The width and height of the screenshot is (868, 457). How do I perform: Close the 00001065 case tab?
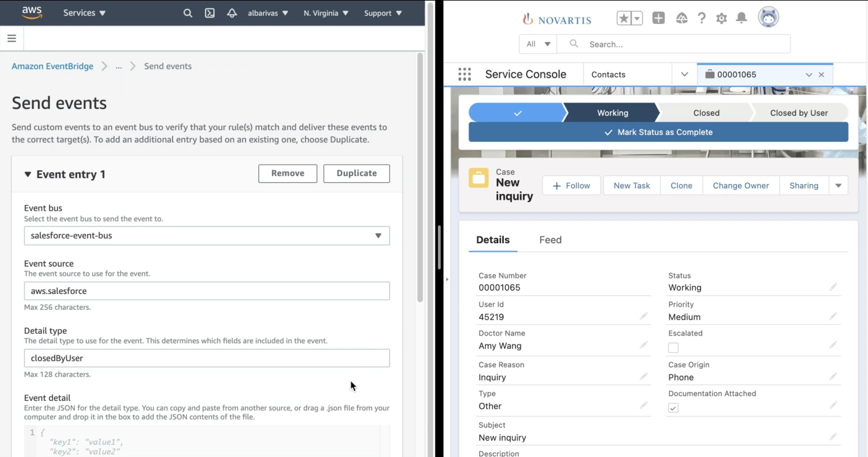coord(821,75)
